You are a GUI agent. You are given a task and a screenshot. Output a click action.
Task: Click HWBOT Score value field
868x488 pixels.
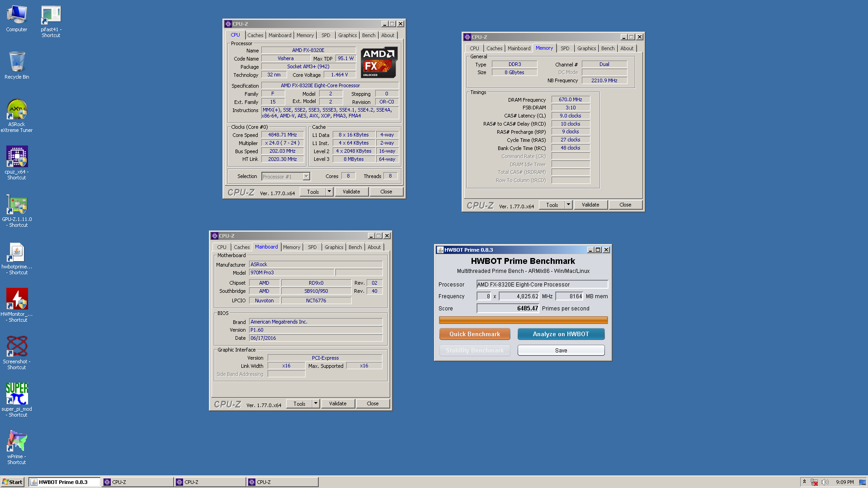508,309
